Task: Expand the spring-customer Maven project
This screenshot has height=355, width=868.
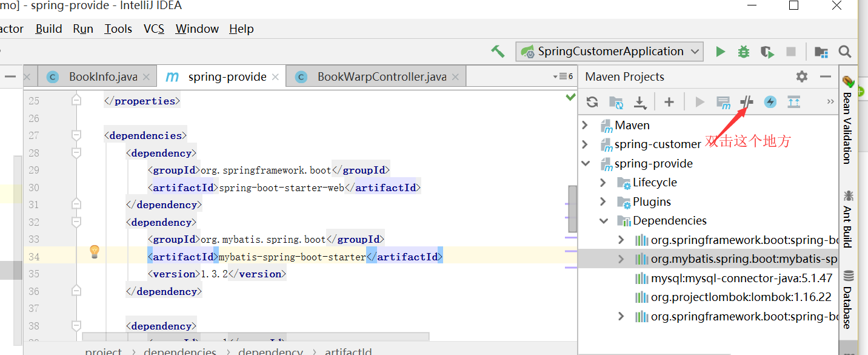Action: (585, 144)
